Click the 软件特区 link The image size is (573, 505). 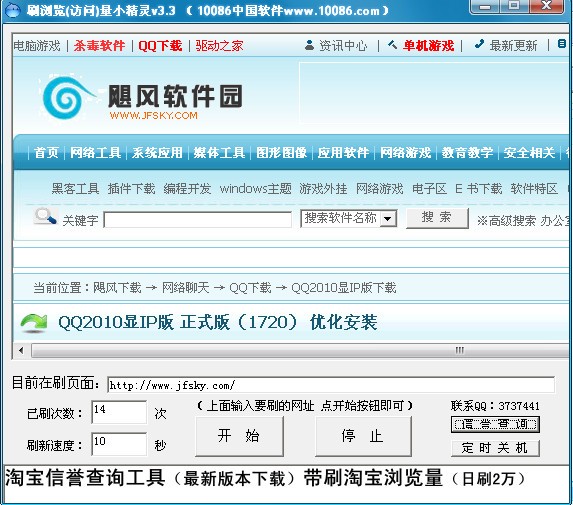point(534,189)
